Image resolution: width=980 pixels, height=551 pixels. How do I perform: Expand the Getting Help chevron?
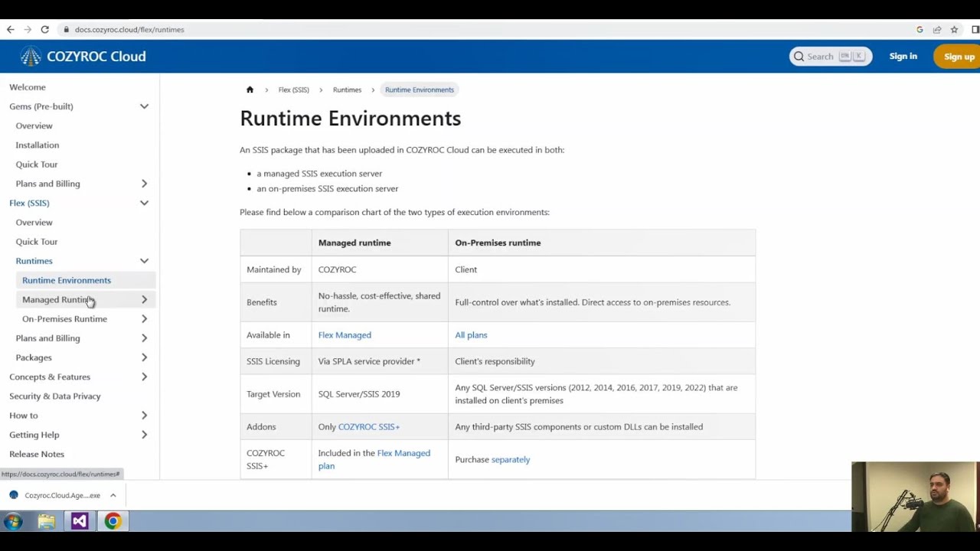coord(144,435)
